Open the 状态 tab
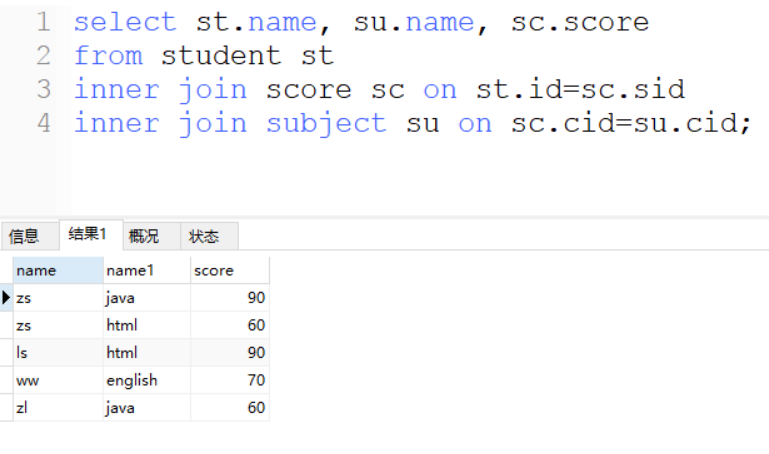The width and height of the screenshot is (769, 454). 209,236
